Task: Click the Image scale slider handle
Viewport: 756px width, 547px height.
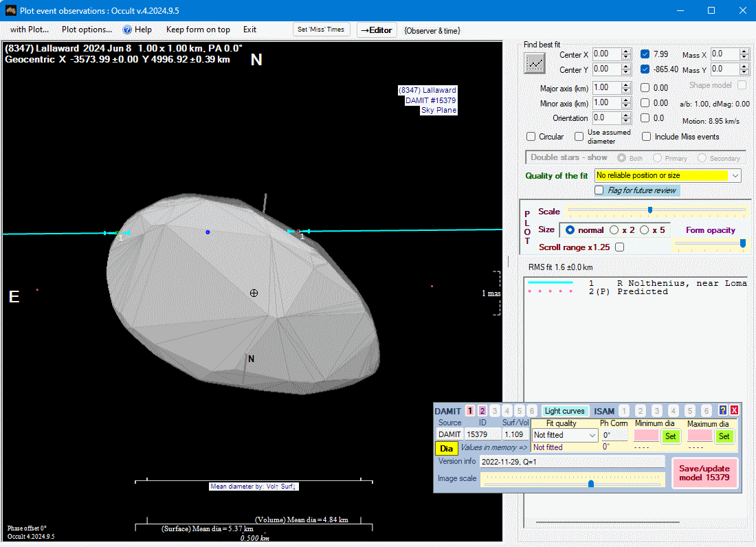Action: (591, 484)
